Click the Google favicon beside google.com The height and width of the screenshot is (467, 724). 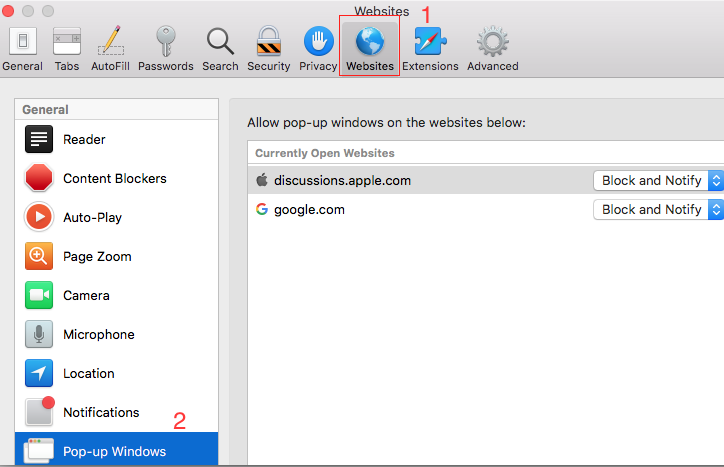[x=262, y=209]
